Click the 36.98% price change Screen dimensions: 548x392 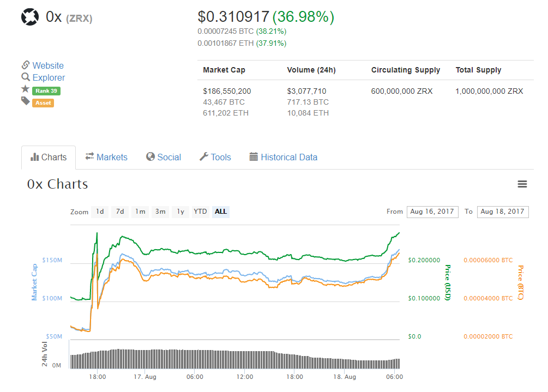(303, 17)
